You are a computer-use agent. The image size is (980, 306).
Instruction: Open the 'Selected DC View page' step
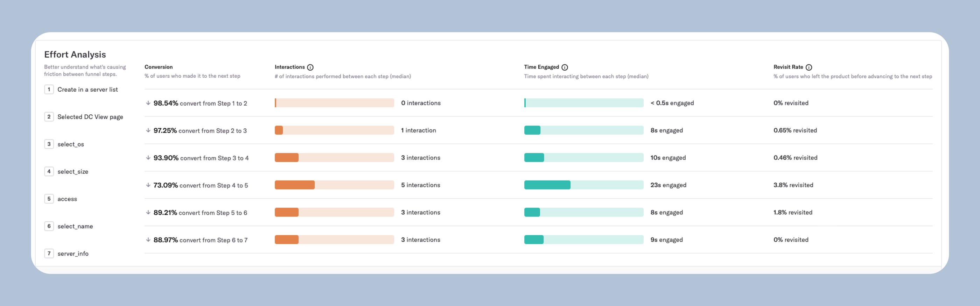tap(90, 117)
